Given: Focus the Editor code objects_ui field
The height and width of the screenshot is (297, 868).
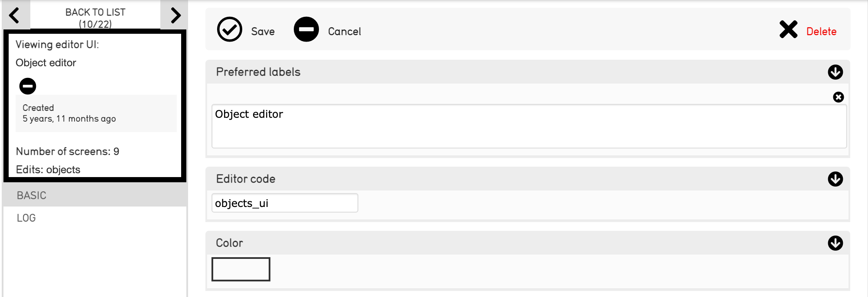Looking at the screenshot, I should tap(285, 203).
